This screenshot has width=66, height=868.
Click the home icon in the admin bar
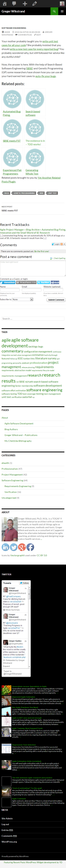point(5,3)
